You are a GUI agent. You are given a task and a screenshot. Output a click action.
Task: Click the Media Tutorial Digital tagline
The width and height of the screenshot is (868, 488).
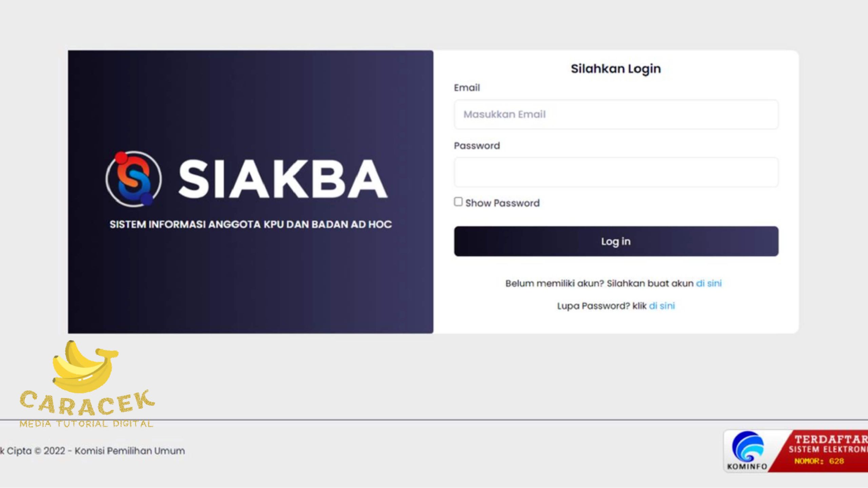click(86, 424)
